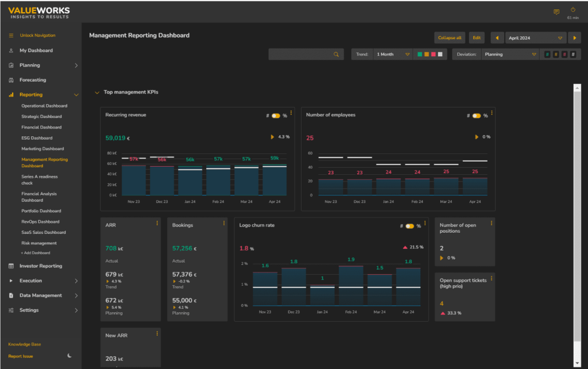Click the right arrow to advance past April 2024
The image size is (588, 369).
pyautogui.click(x=574, y=37)
